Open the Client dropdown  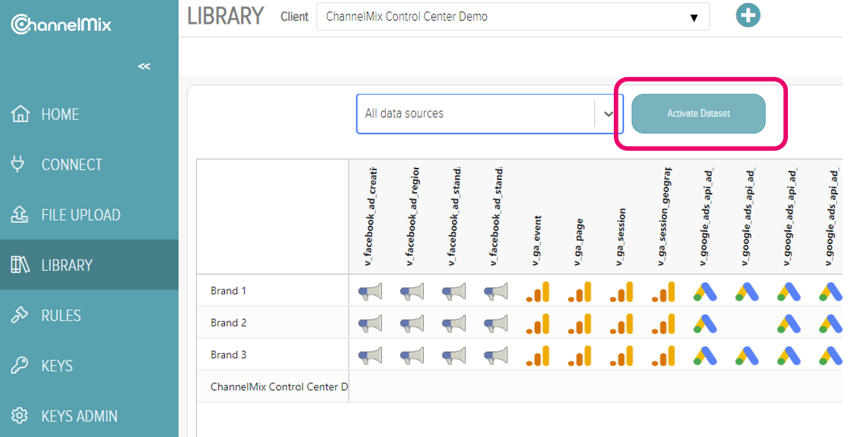[513, 17]
